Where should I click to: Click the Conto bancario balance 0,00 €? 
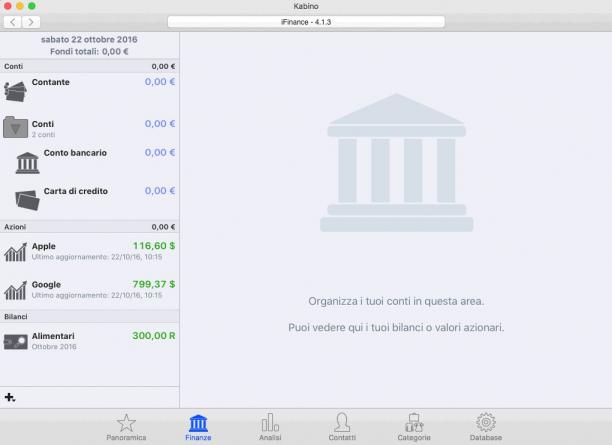[x=160, y=152]
